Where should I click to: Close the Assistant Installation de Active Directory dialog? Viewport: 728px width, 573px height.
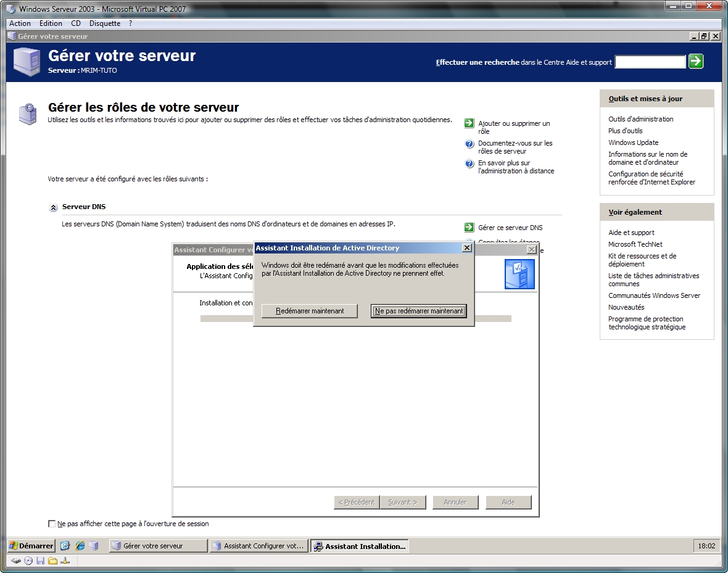(x=467, y=248)
